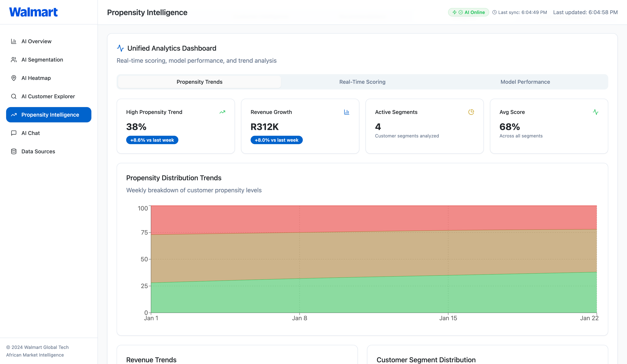This screenshot has width=627, height=364.
Task: Click the 50 y-axis label
Action: [144, 259]
